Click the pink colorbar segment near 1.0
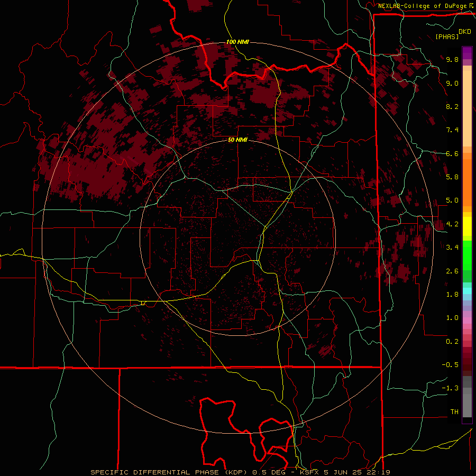 [x=467, y=321]
